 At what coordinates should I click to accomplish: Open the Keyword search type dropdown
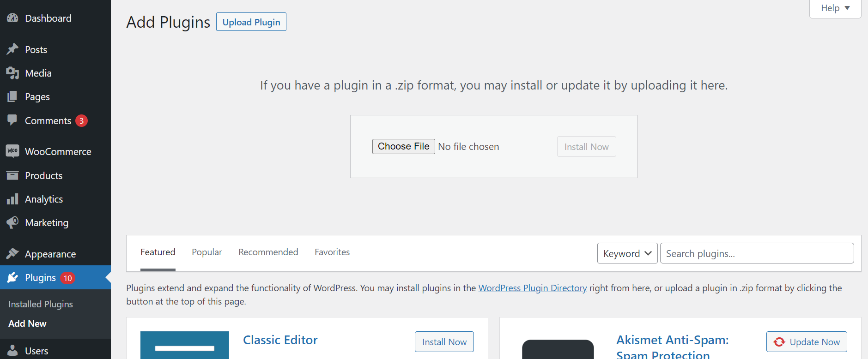pos(627,253)
